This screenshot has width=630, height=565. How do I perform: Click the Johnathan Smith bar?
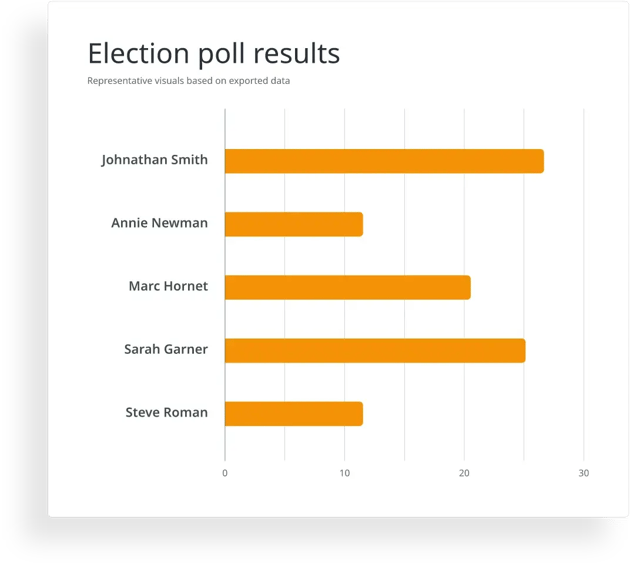pyautogui.click(x=385, y=161)
